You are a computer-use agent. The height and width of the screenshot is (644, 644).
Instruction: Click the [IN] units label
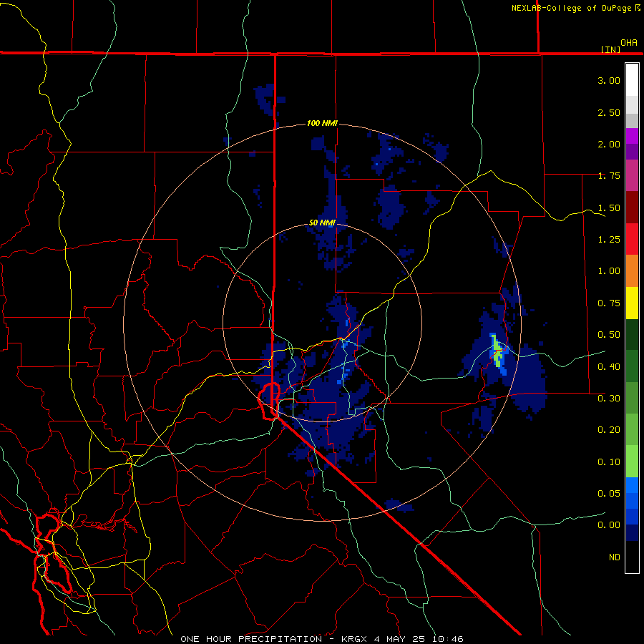point(611,49)
